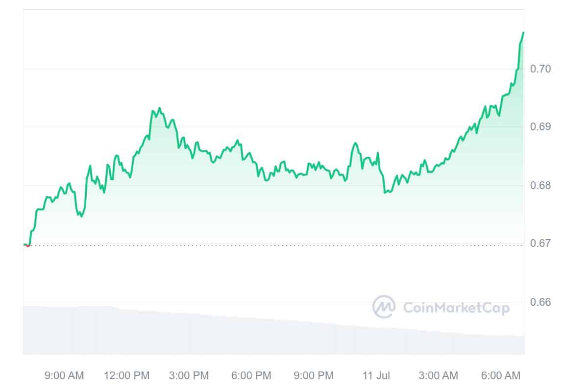This screenshot has width=588, height=392.
Task: Click the red starting point of the price line
Action: pos(27,245)
